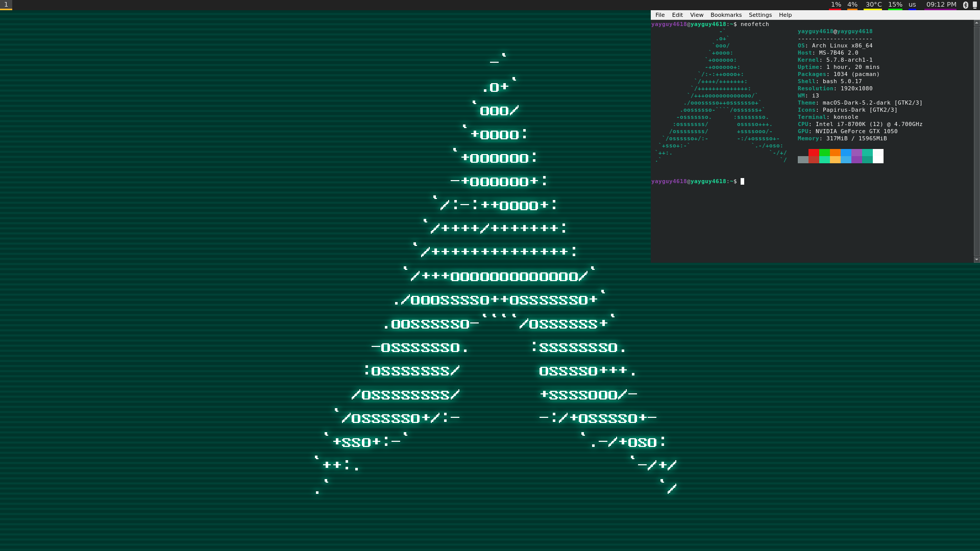
Task: Click the 09:12 PM clock
Action: (941, 5)
